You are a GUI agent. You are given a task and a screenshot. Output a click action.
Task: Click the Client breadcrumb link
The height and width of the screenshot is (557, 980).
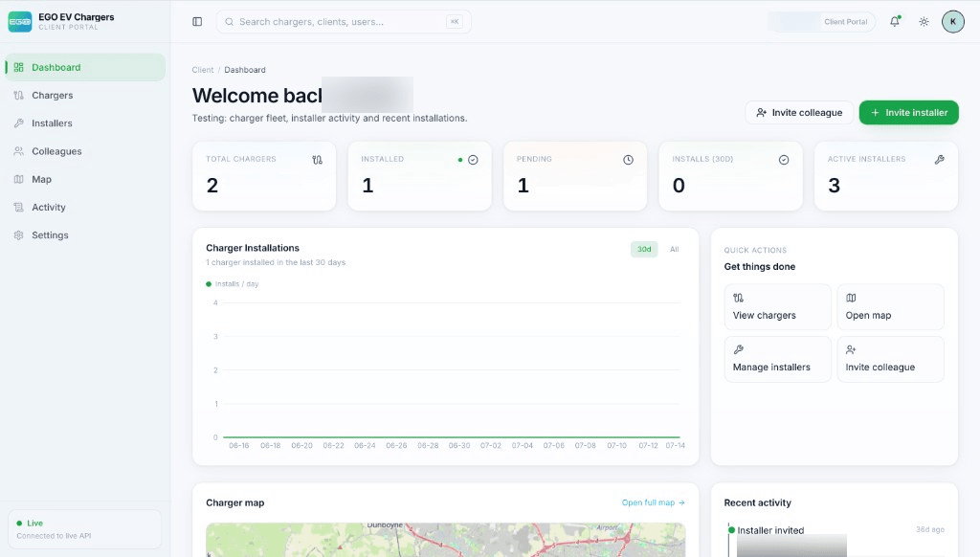203,70
